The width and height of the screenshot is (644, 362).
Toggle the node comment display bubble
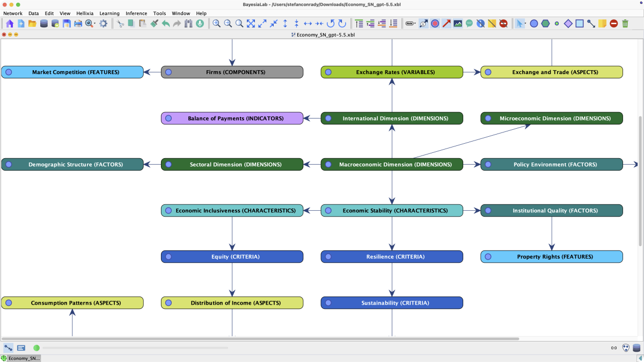coord(469,24)
